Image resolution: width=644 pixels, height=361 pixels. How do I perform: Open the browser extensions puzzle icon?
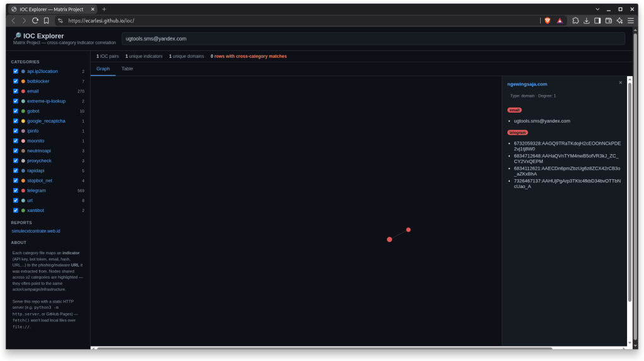pyautogui.click(x=575, y=21)
